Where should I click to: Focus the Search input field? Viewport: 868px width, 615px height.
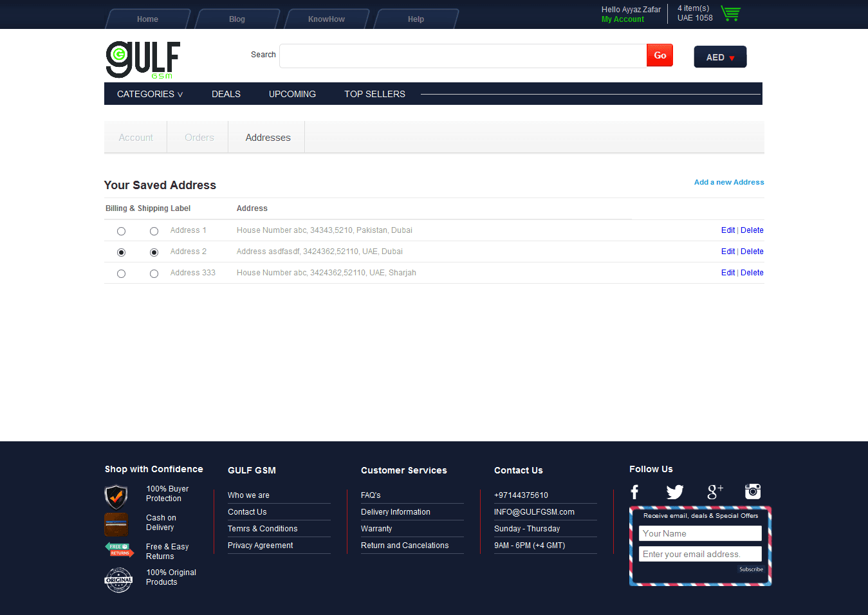pos(463,55)
